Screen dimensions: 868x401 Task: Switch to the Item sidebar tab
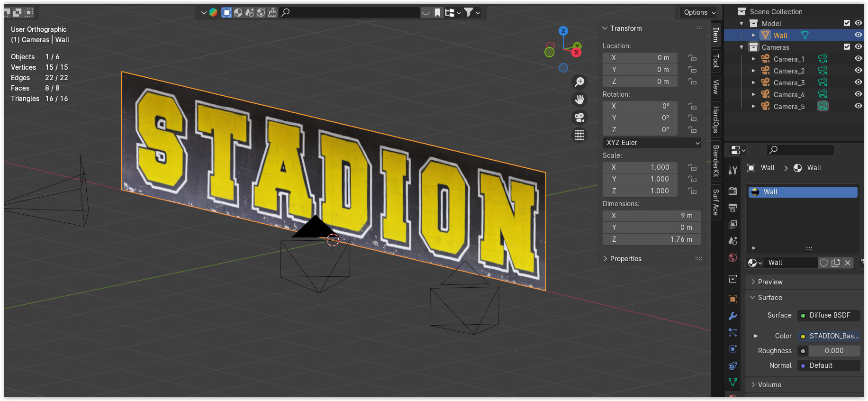click(716, 35)
